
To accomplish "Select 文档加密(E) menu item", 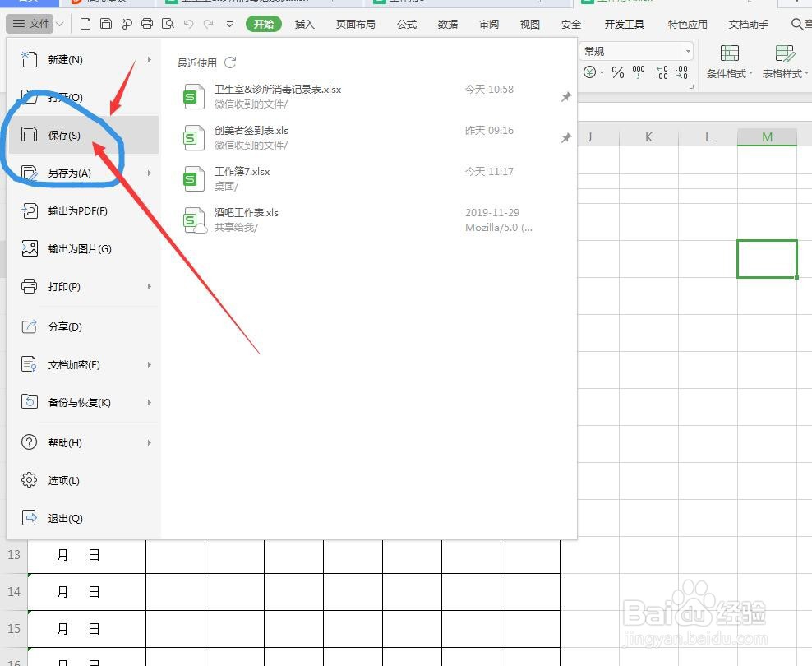I will pos(83,364).
